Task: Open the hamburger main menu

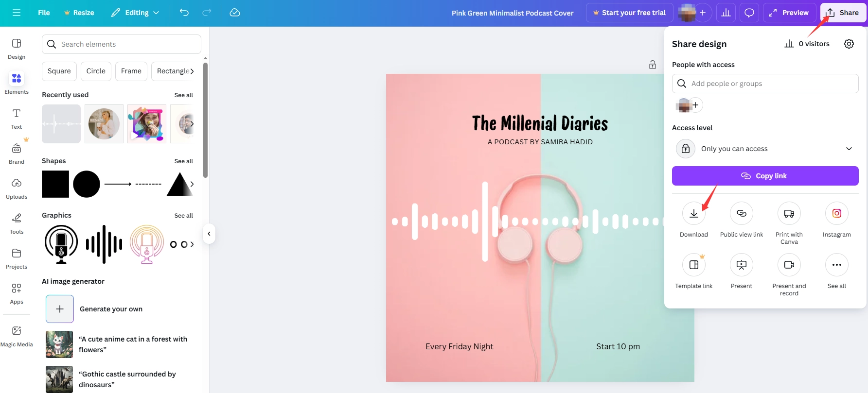Action: [x=17, y=13]
